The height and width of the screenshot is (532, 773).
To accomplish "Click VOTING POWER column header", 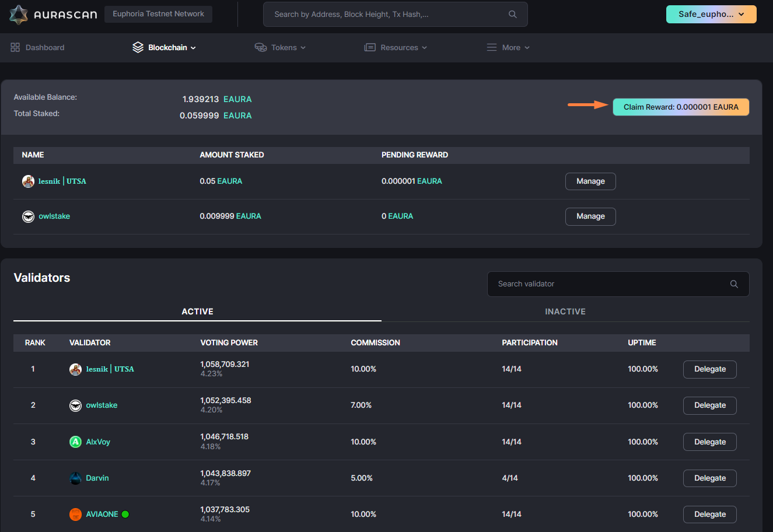I will (229, 342).
